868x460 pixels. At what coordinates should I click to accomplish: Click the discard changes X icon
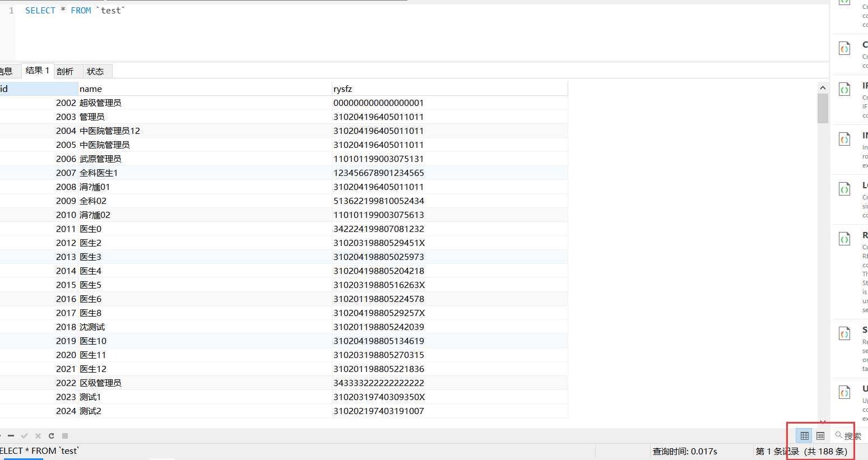38,435
